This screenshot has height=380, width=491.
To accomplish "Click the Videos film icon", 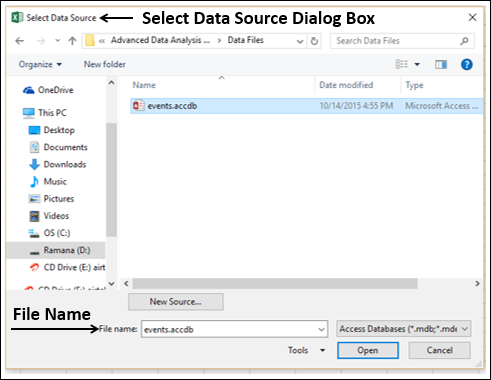I will (x=34, y=216).
